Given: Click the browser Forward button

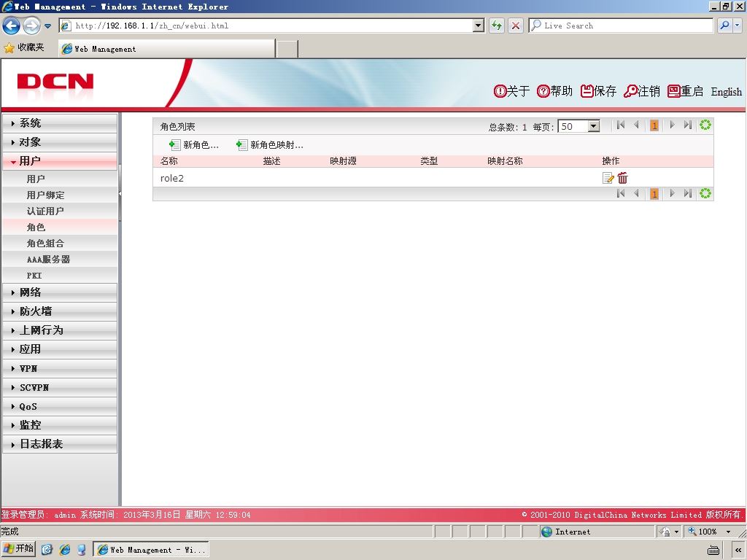Looking at the screenshot, I should point(31,26).
